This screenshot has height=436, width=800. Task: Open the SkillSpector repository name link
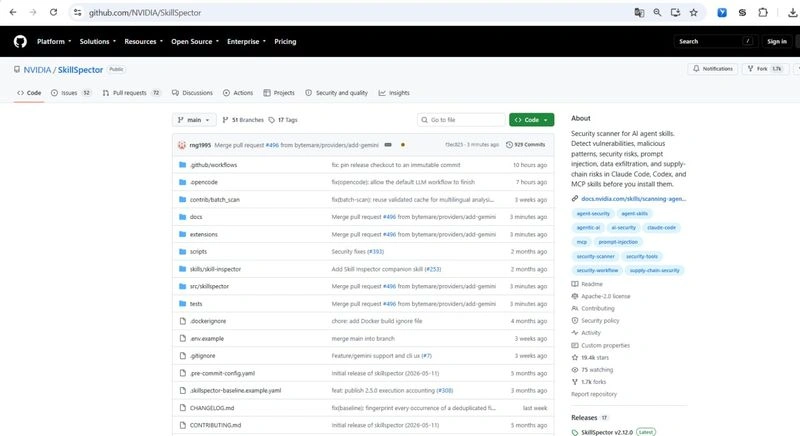click(x=80, y=70)
